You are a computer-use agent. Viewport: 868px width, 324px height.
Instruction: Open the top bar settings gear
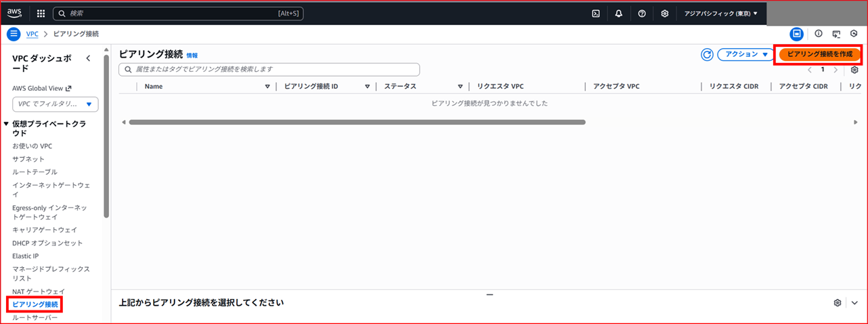[665, 13]
